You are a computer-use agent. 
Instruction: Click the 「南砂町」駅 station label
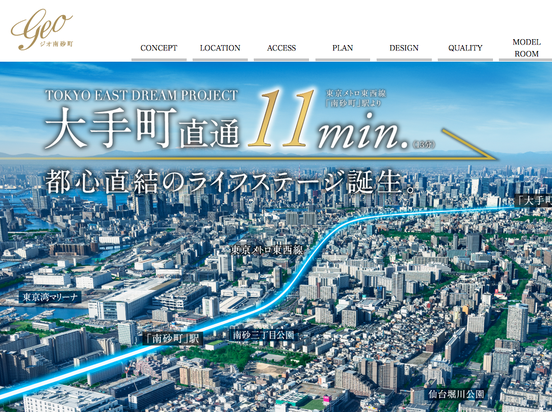173,339
